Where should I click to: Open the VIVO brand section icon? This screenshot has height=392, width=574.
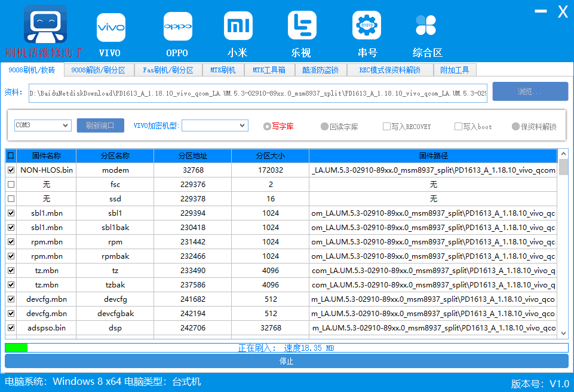(x=110, y=27)
